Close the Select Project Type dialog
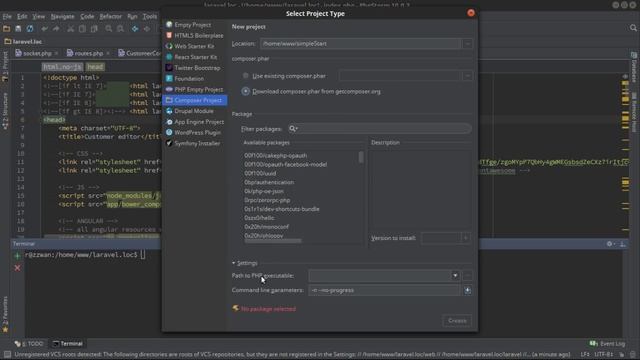Image resolution: width=640 pixels, height=360 pixels. [471, 13]
